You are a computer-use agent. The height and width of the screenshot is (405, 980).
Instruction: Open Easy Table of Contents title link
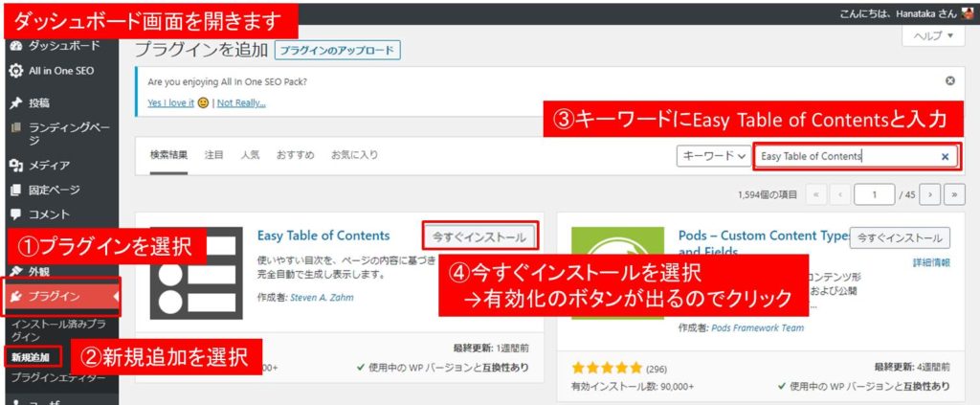(x=323, y=236)
